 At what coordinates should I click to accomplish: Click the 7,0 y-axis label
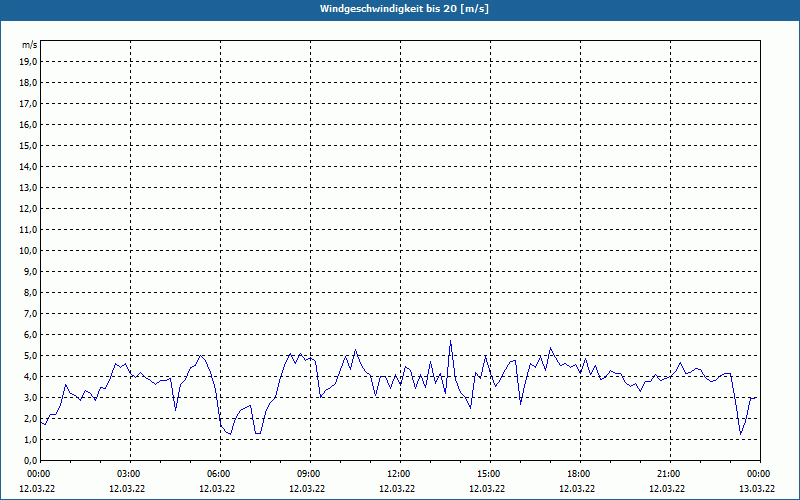pos(31,314)
